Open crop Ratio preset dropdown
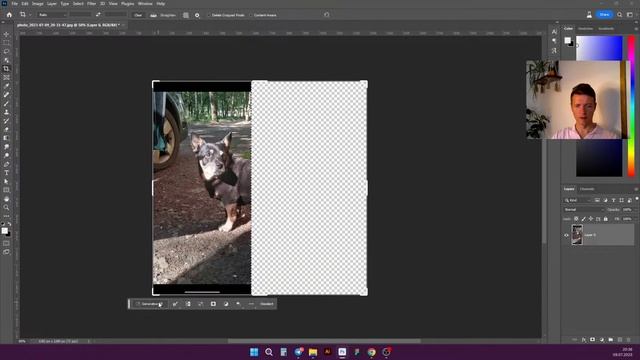This screenshot has width=640, height=360. pos(52,15)
